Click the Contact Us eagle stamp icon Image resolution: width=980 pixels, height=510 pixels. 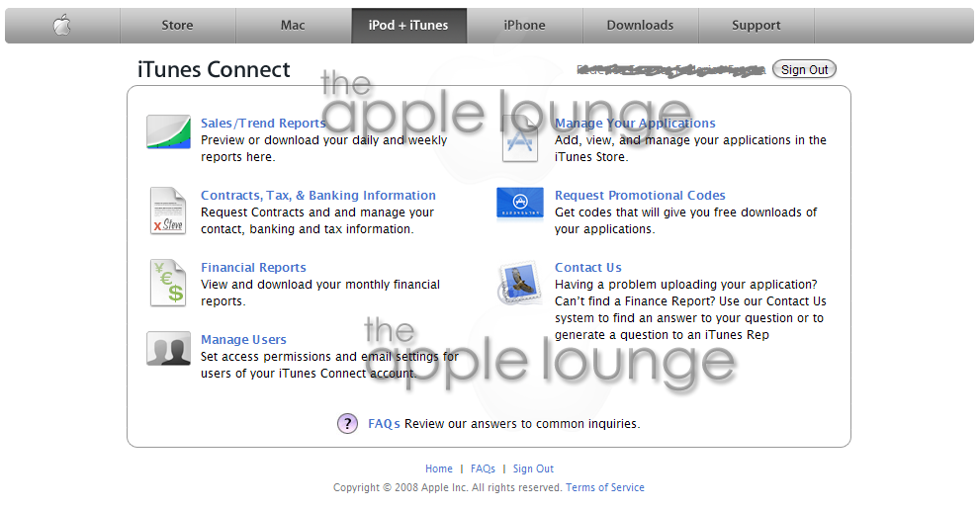(x=519, y=283)
